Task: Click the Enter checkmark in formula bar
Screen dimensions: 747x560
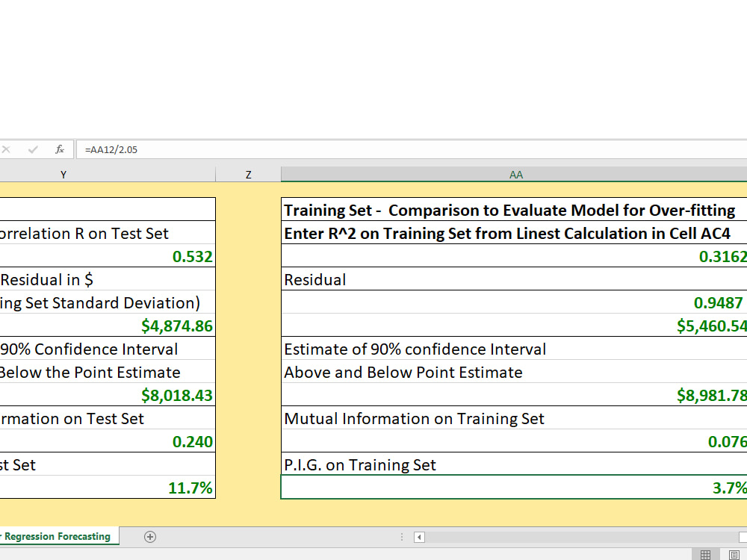Action: coord(33,149)
